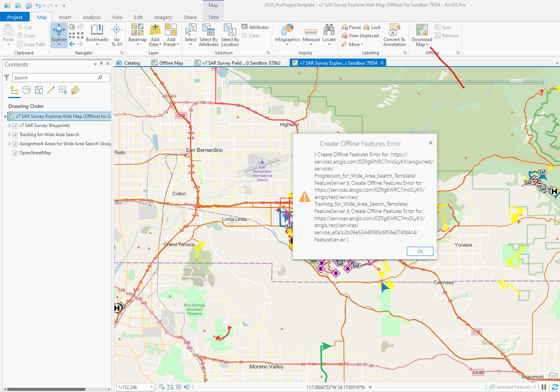Click the Add Preset icon
Viewport: 560px width, 392px height.
[171, 29]
